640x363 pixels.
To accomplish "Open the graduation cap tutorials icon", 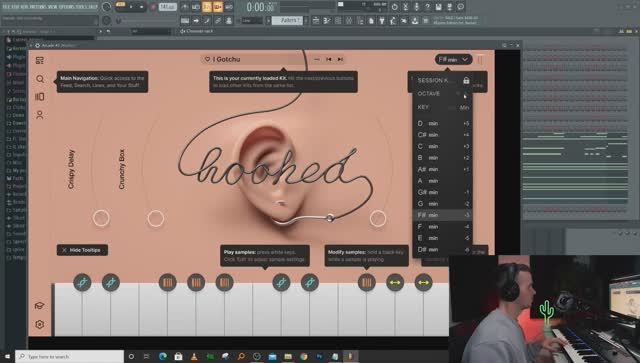I will click(x=39, y=305).
